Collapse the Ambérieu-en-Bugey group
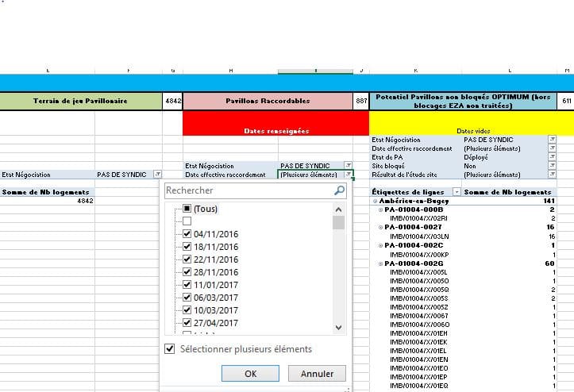Screen dimensions: 574x392 (376, 202)
